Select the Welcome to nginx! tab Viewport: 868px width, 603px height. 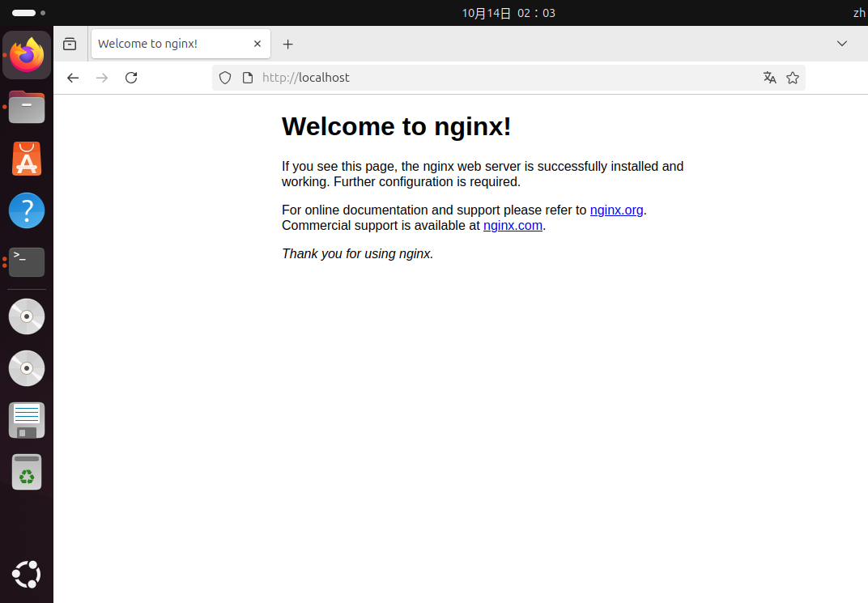coord(181,44)
